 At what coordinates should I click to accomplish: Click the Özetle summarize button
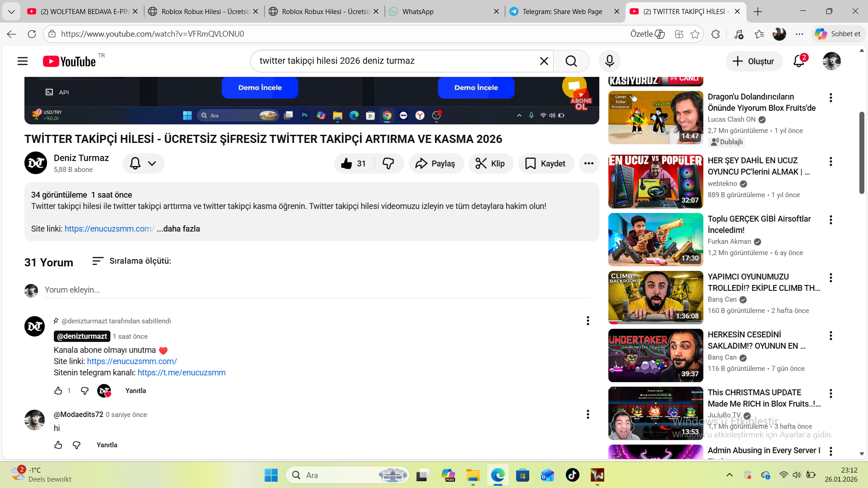tap(647, 34)
